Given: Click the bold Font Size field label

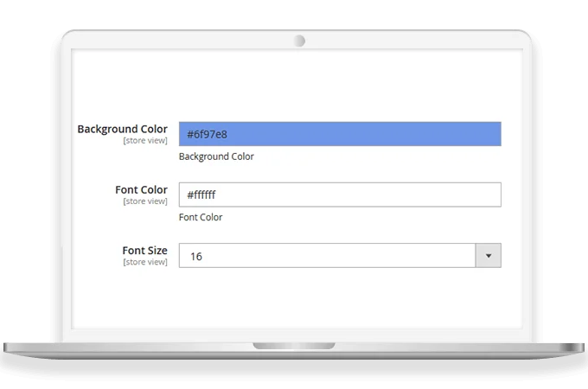Looking at the screenshot, I should (x=144, y=250).
